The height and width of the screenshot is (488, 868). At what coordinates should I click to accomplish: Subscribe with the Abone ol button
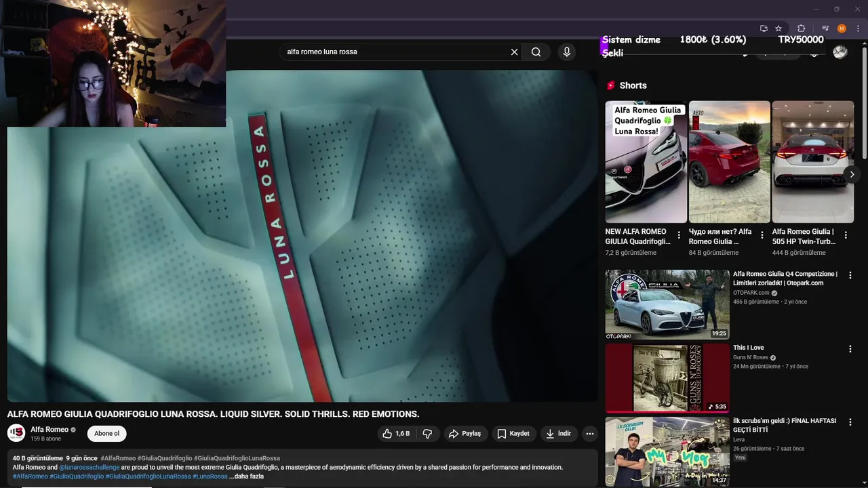coord(106,434)
